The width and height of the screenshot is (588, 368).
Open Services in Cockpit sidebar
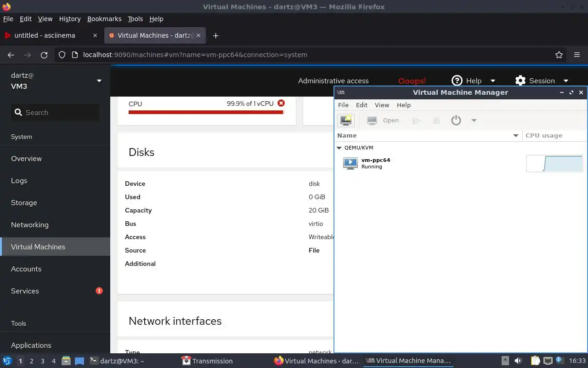[x=55, y=291]
